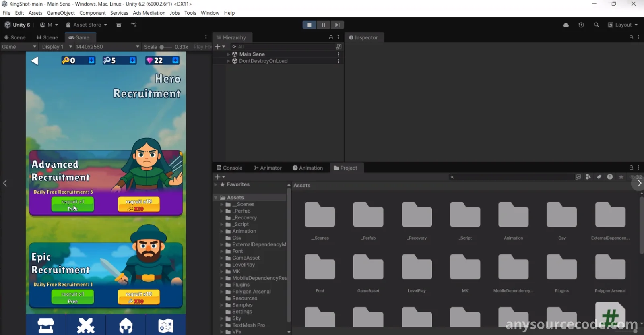Pause the running game
644x335 pixels.
323,25
